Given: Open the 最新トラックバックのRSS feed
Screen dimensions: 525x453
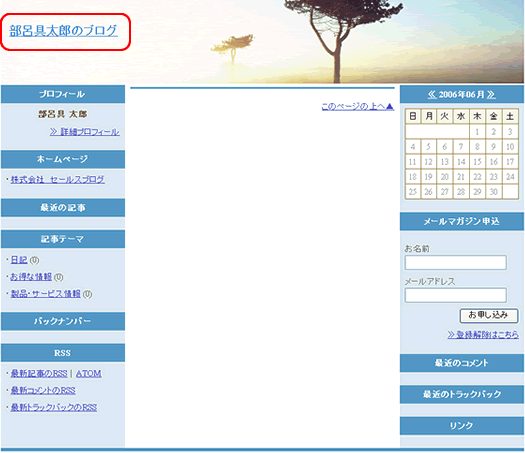Looking at the screenshot, I should pyautogui.click(x=54, y=407).
